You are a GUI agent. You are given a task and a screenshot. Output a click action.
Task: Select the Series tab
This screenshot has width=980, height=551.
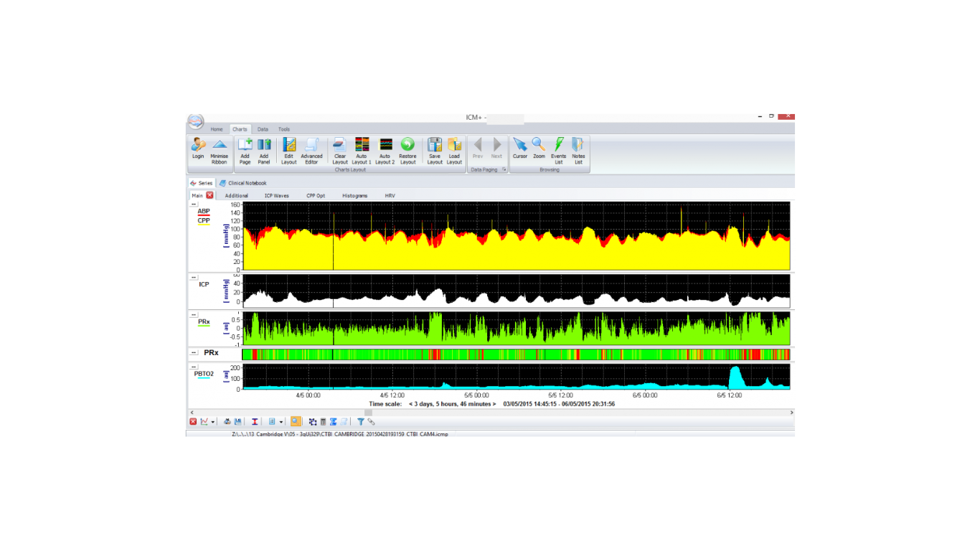click(x=202, y=183)
